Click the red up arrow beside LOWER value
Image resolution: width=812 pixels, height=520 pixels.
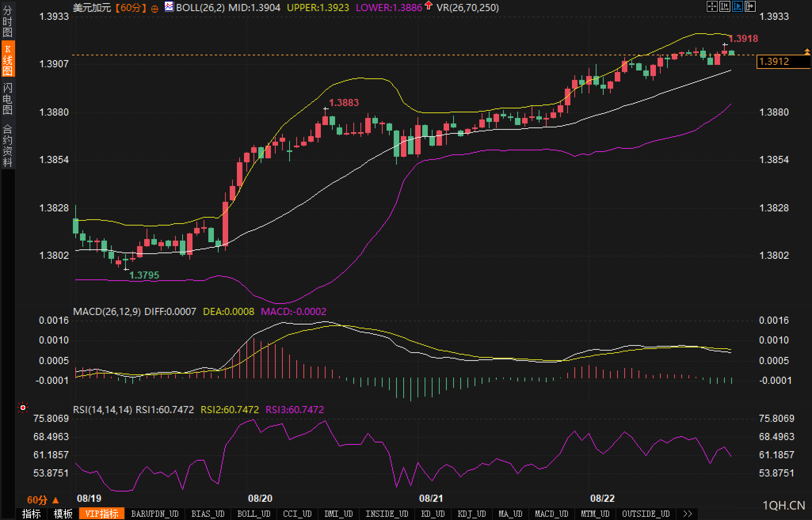[428, 6]
